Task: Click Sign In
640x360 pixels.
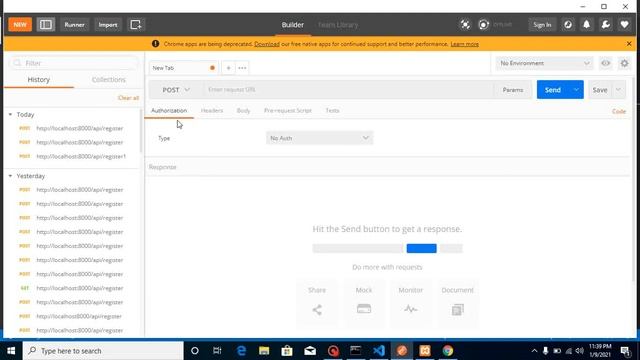Action: [542, 24]
